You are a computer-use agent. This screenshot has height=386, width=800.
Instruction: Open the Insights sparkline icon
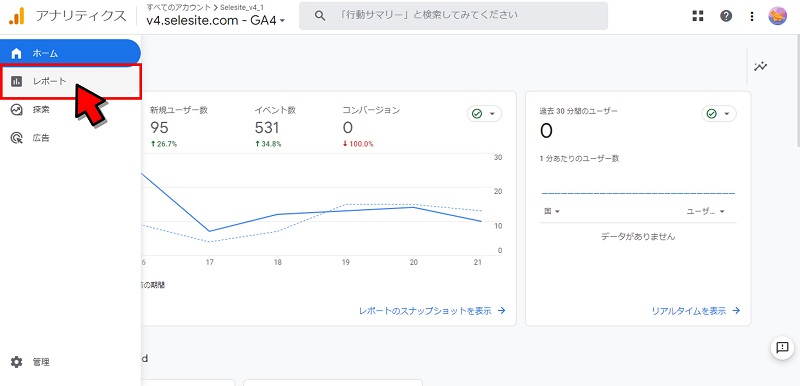tap(761, 66)
